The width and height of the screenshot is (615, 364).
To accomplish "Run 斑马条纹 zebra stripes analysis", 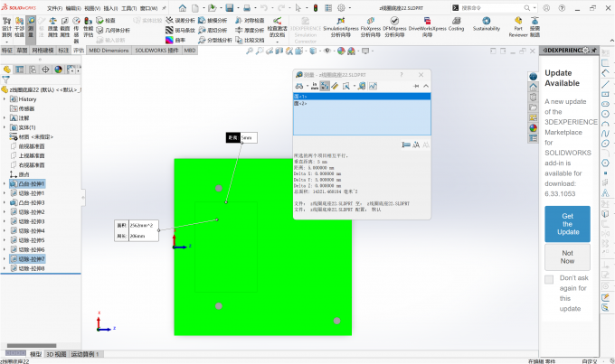I will pos(180,30).
